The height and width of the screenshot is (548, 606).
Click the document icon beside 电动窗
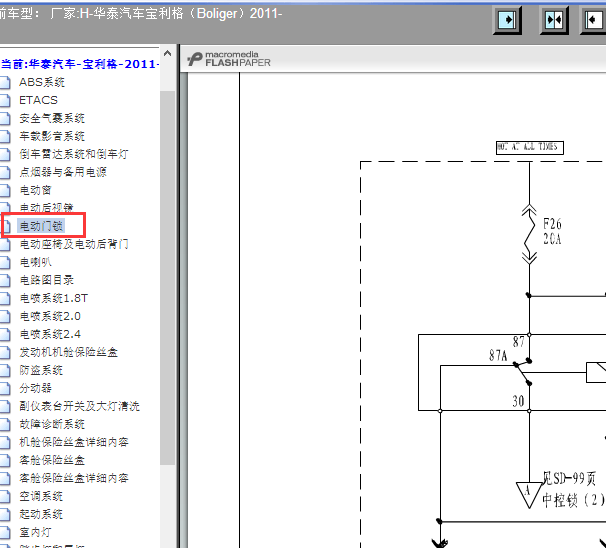coord(5,190)
